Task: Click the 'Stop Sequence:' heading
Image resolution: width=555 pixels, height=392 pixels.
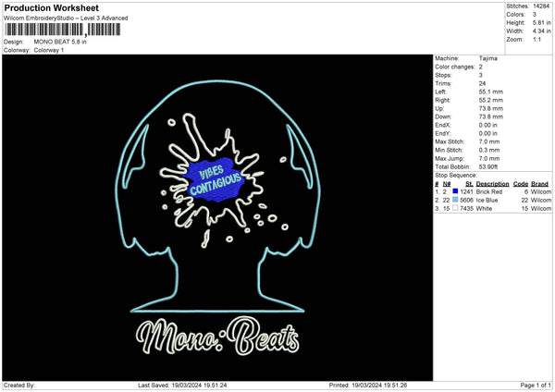Action: click(456, 175)
